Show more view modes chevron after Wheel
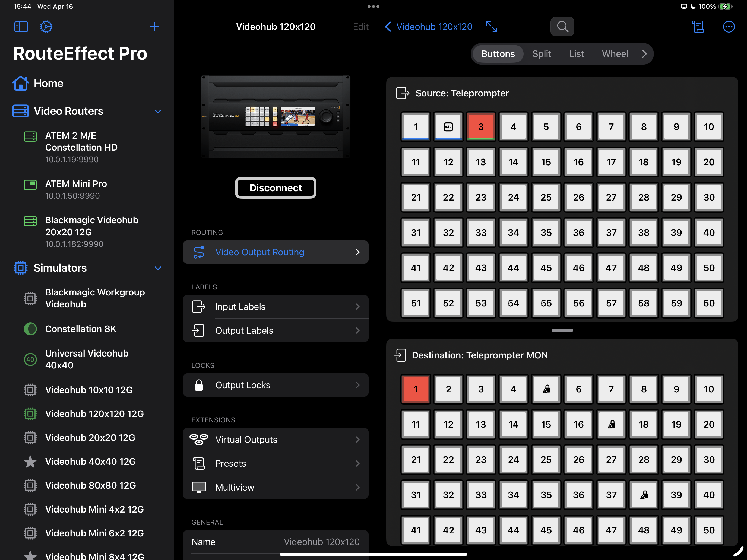This screenshot has width=747, height=560. 644,54
